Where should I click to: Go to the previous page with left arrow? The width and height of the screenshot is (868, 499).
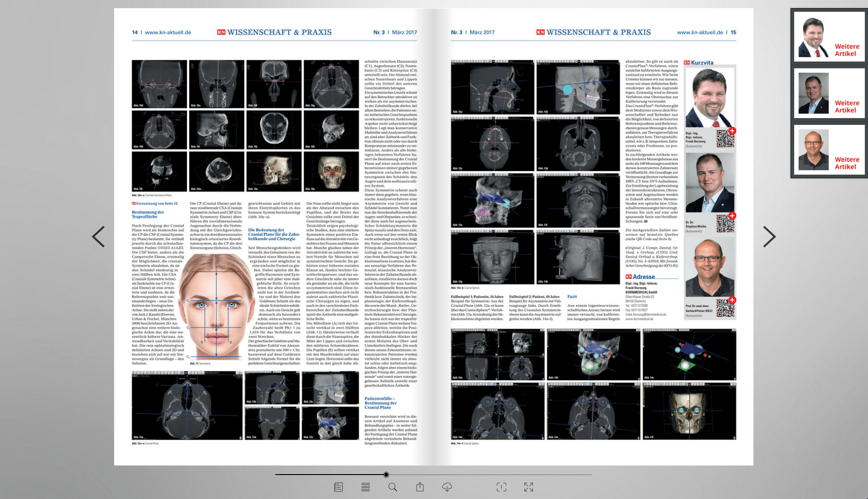[x=98, y=237]
